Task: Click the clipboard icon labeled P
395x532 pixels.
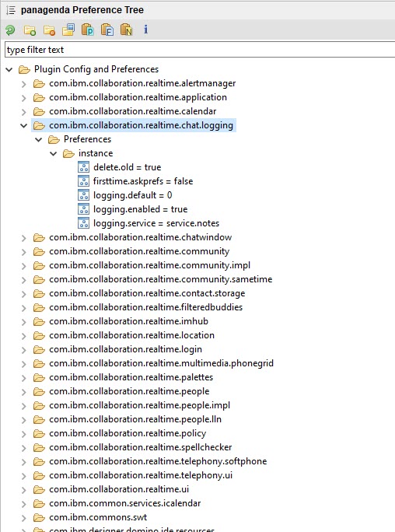Action: 88,30
